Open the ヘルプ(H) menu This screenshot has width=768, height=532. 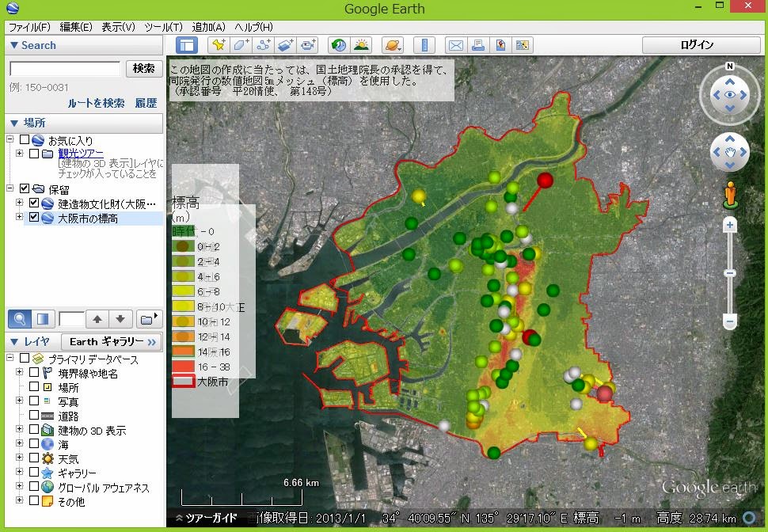[x=253, y=27]
